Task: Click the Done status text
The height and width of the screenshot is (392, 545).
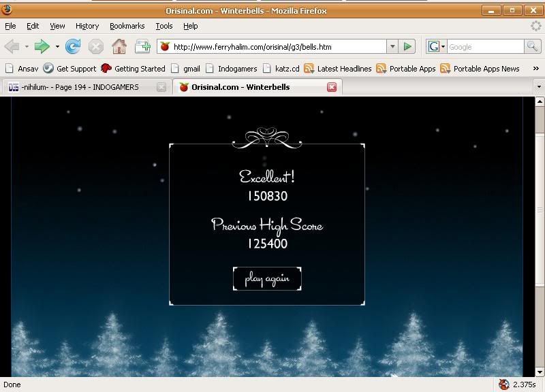Action: (12, 385)
